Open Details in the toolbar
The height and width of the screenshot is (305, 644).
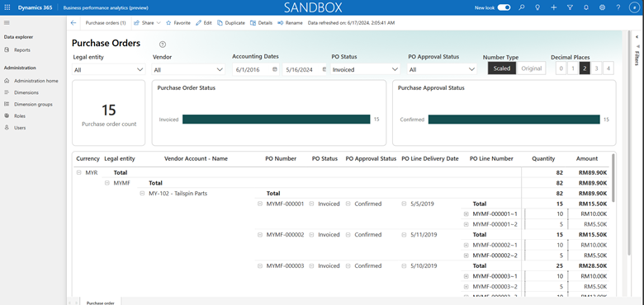(x=261, y=23)
